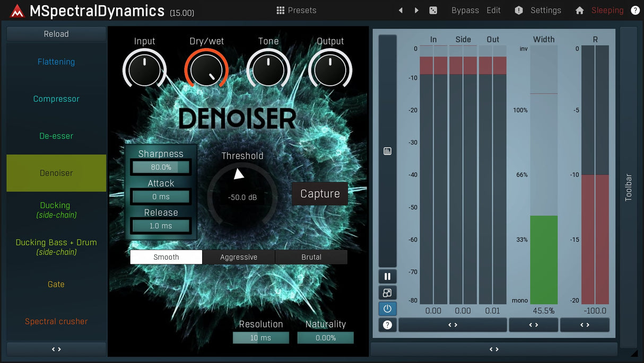Screen dimensions: 644x363
Task: Open meter help question mark icon
Action: pyautogui.click(x=387, y=325)
